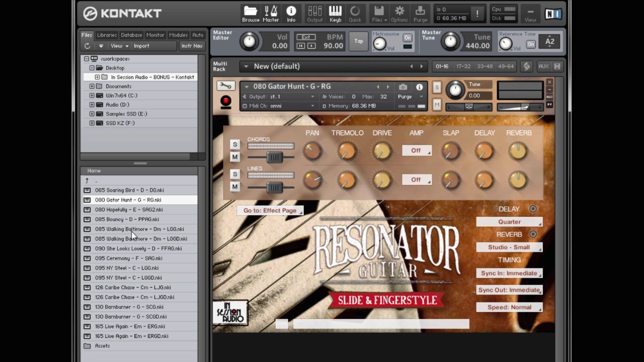The width and height of the screenshot is (644, 362).
Task: Expand the Documents tree node
Action: pos(92,86)
